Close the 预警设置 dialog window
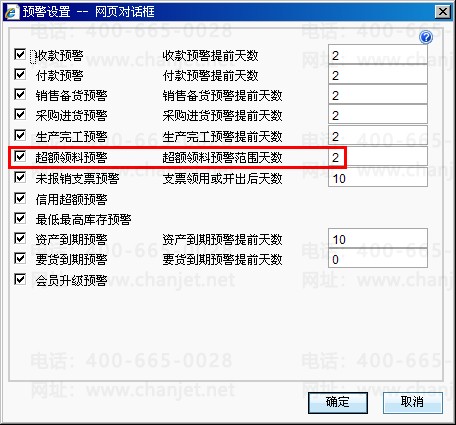 [x=443, y=12]
